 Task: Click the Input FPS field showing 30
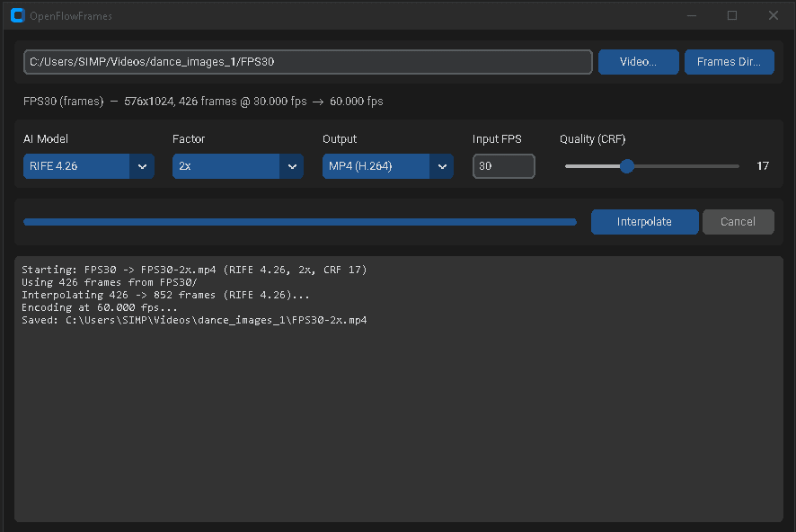tap(504, 166)
